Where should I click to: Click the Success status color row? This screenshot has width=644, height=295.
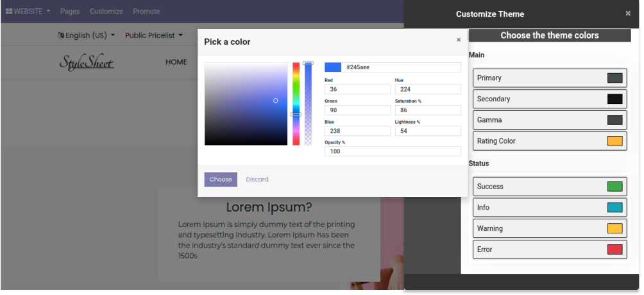tap(550, 187)
